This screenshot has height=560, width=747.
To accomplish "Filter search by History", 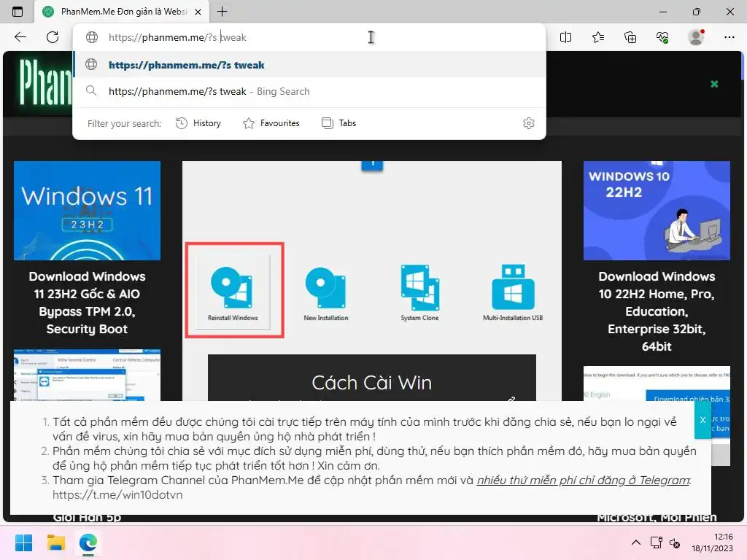I will coord(198,123).
